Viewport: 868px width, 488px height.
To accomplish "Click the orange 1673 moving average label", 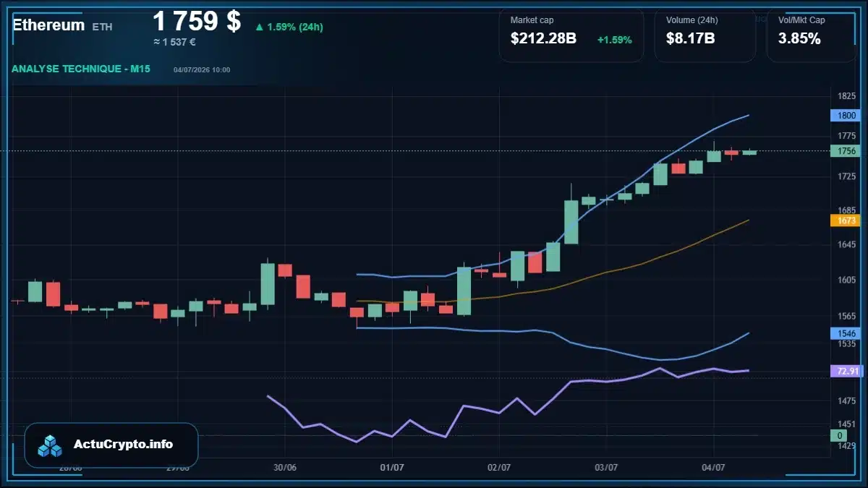I will click(x=846, y=221).
